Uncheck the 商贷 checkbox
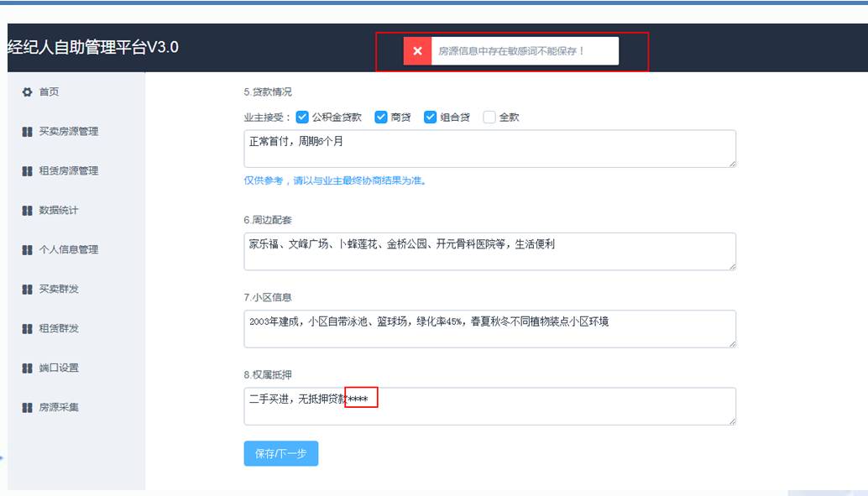Viewport: 868px width, 496px height. (380, 117)
